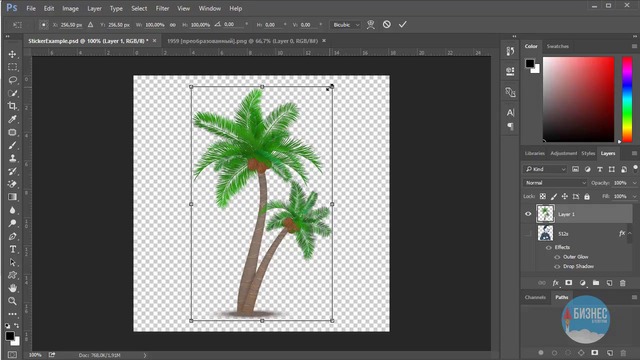Toggle lock image pixels brush icon

point(554,196)
